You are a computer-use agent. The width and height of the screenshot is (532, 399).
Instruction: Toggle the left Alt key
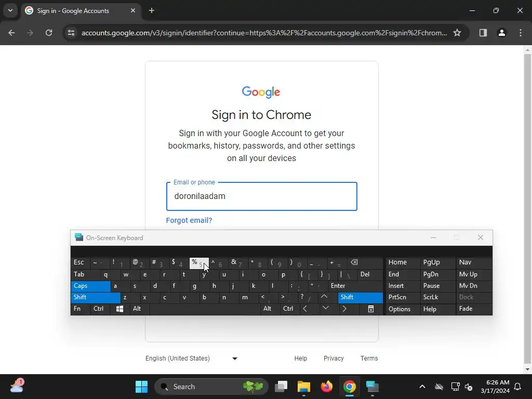[139, 309]
